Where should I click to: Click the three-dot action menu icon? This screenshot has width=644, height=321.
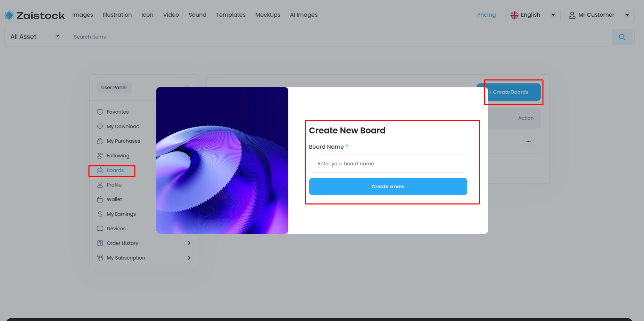[528, 141]
